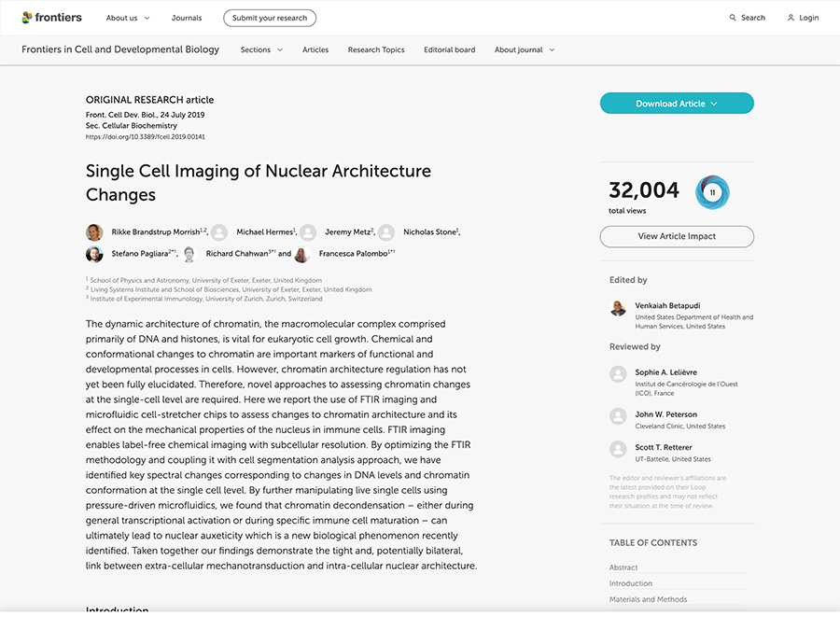This screenshot has width=840, height=630.
Task: Open reviewer Scott T. Retterer name link
Action: pyautogui.click(x=664, y=447)
